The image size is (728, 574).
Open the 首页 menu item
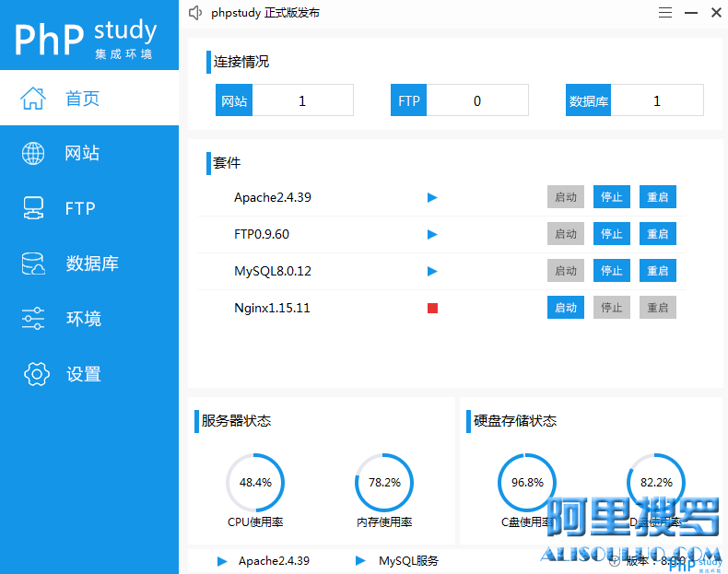89,98
